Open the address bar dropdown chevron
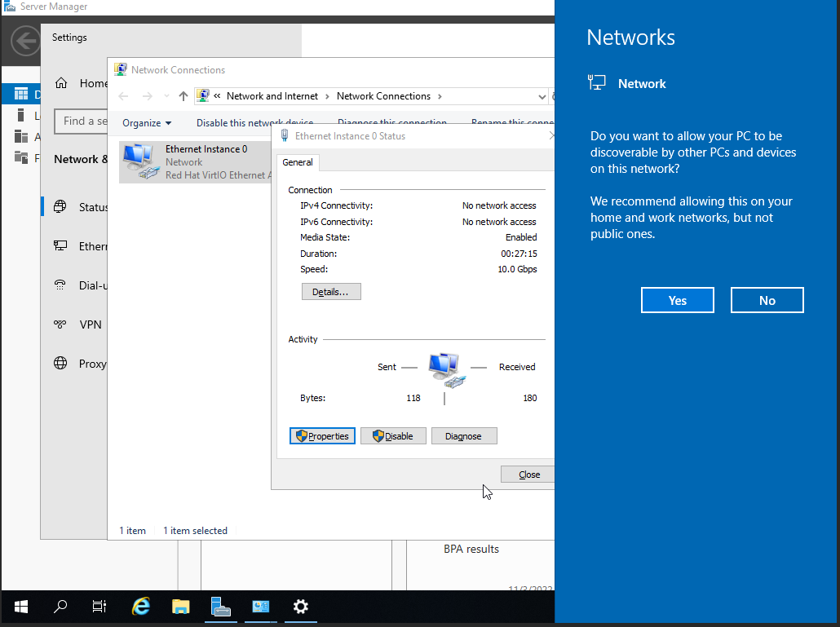The image size is (840, 627). click(543, 96)
